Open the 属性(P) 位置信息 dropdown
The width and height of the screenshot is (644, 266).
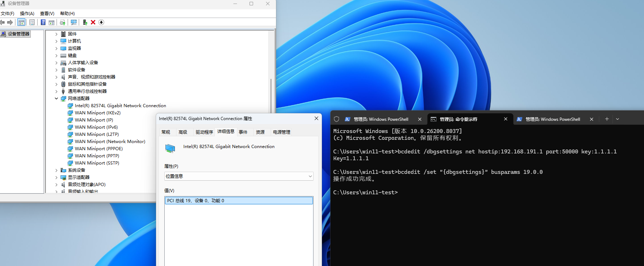(x=239, y=176)
